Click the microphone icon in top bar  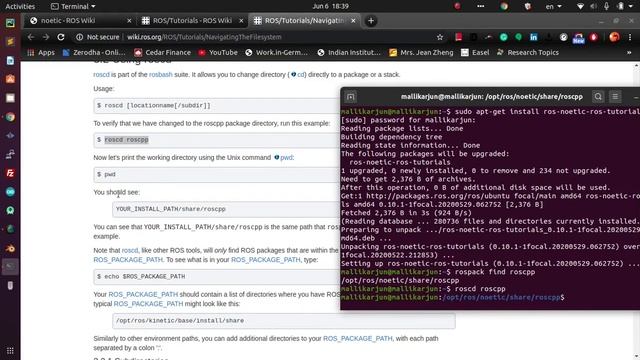click(x=607, y=6)
